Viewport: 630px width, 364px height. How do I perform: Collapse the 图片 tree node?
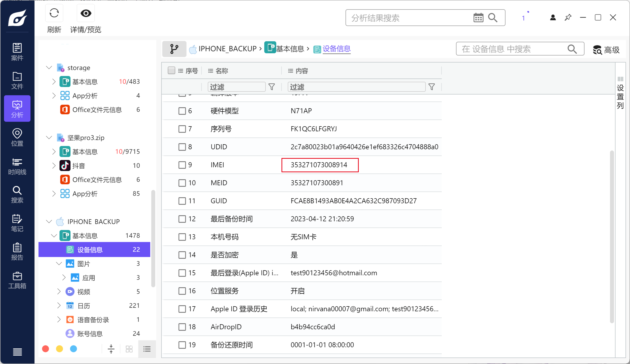coord(59,263)
